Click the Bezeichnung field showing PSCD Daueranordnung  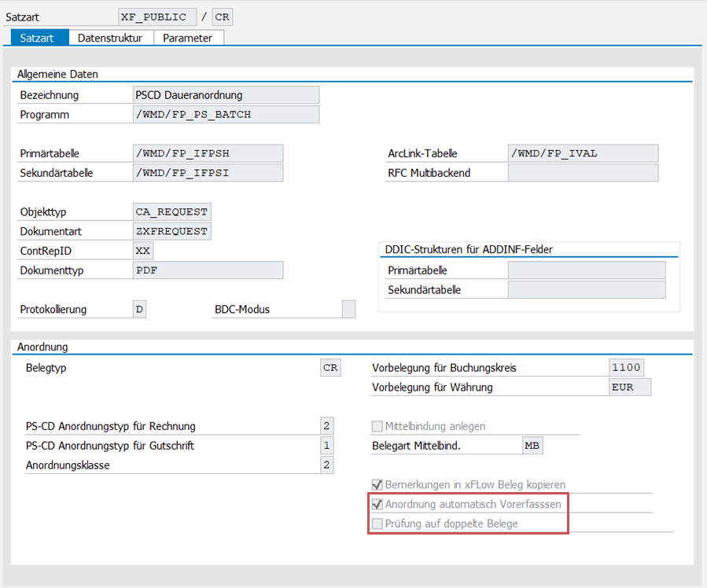coord(225,94)
